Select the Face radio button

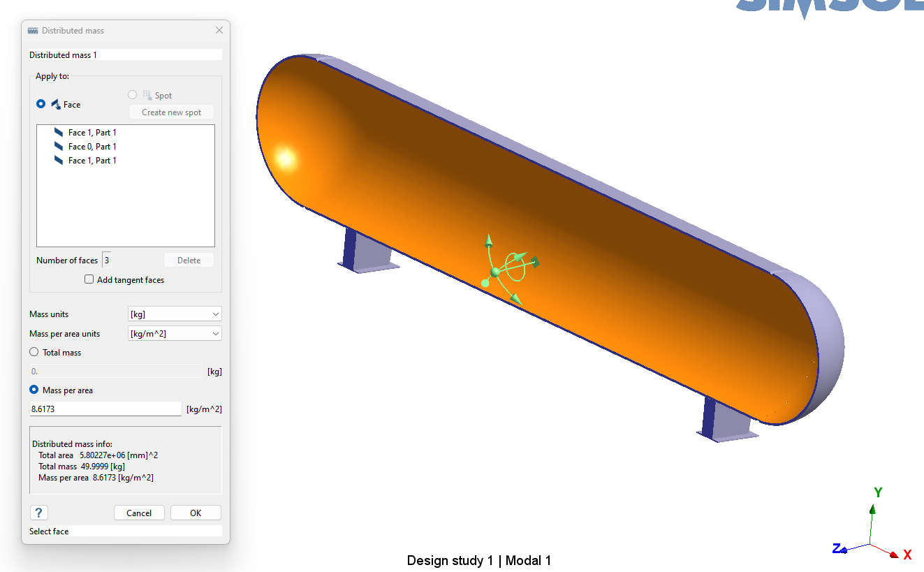(x=41, y=104)
